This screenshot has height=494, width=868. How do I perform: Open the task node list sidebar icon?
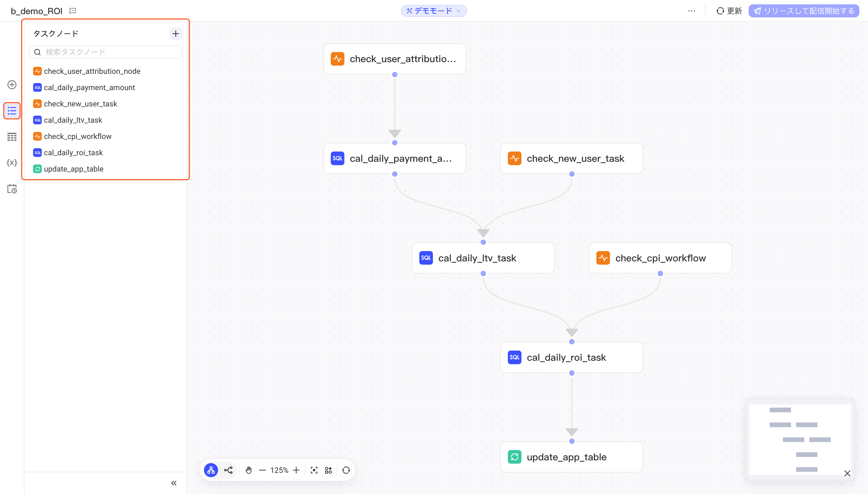(12, 111)
